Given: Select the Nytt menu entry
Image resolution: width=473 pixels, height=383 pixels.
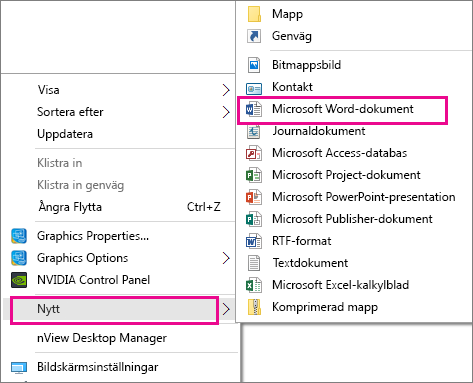Looking at the screenshot, I should pyautogui.click(x=119, y=309).
